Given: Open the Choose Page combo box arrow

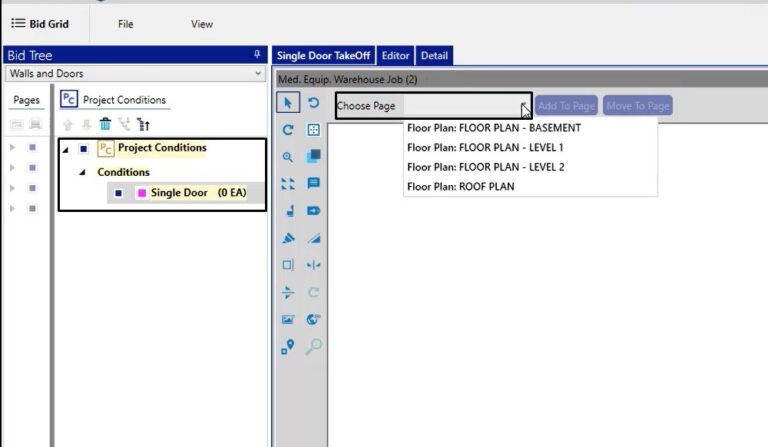Looking at the screenshot, I should (525, 106).
